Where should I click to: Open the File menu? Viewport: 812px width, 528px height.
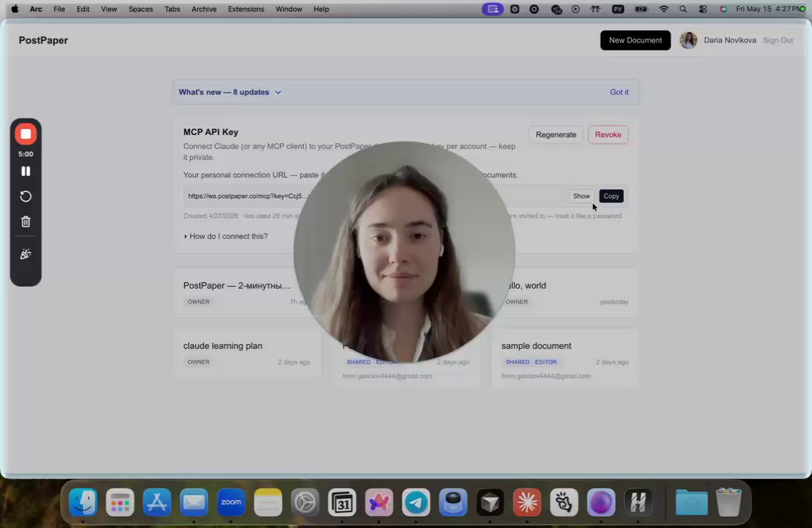tap(59, 9)
